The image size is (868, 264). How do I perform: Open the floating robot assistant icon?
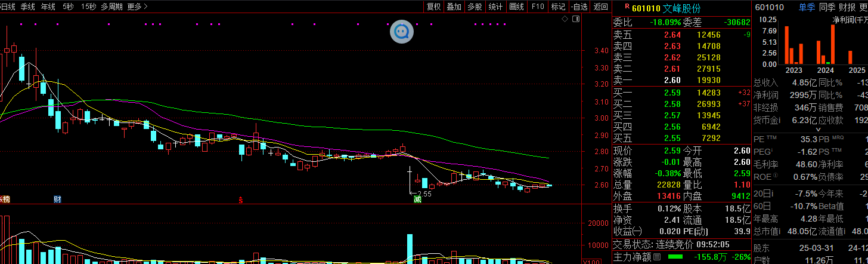pyautogui.click(x=402, y=31)
